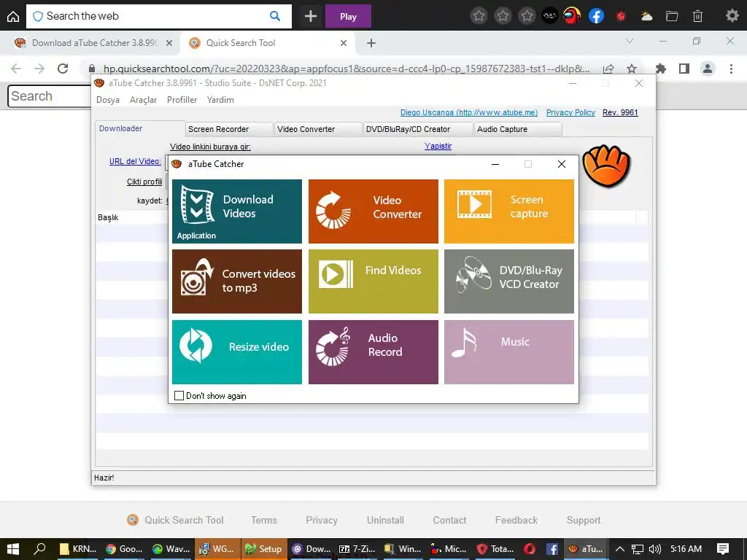The width and height of the screenshot is (747, 560).
Task: Launch the Video Converter tile
Action: (x=373, y=211)
